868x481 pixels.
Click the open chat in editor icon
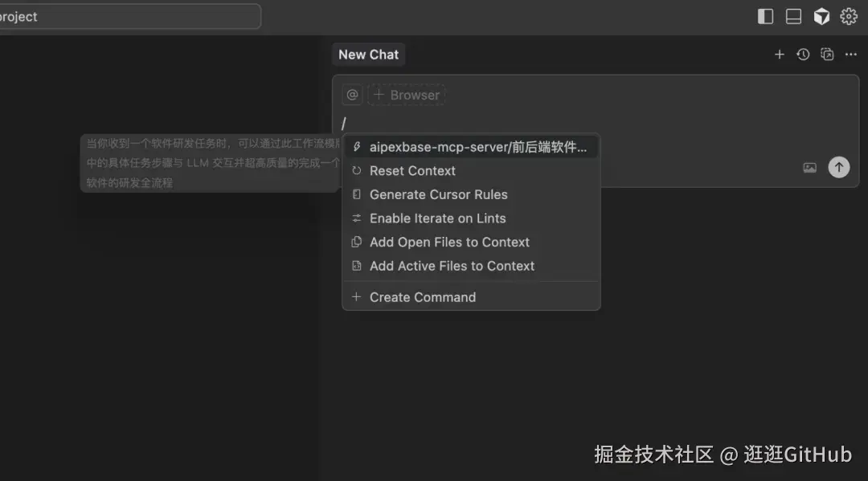tap(827, 54)
